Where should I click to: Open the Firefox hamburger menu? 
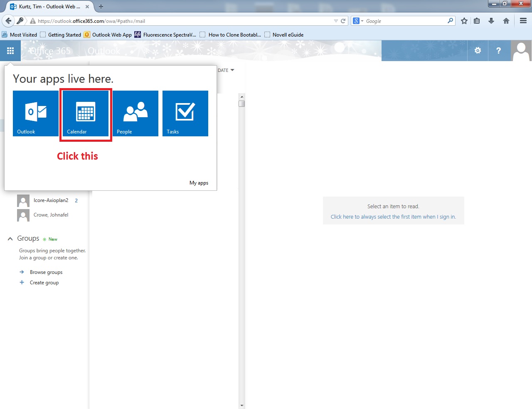[523, 21]
